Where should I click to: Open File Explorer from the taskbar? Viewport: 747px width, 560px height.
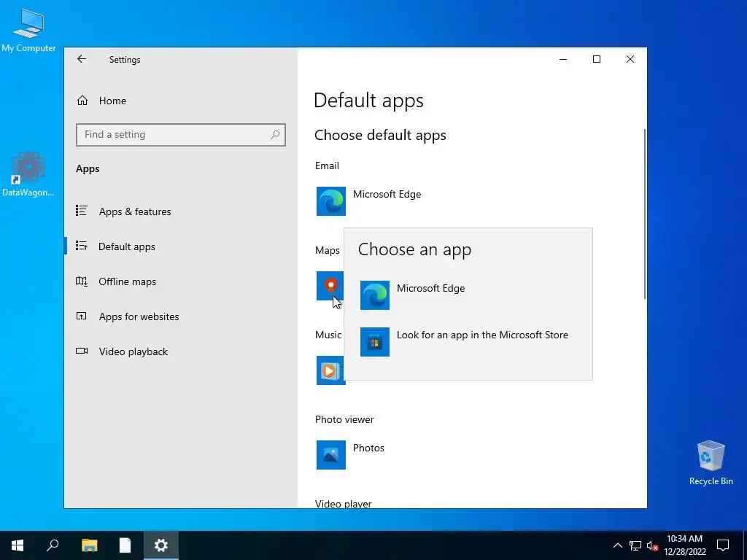click(x=89, y=545)
